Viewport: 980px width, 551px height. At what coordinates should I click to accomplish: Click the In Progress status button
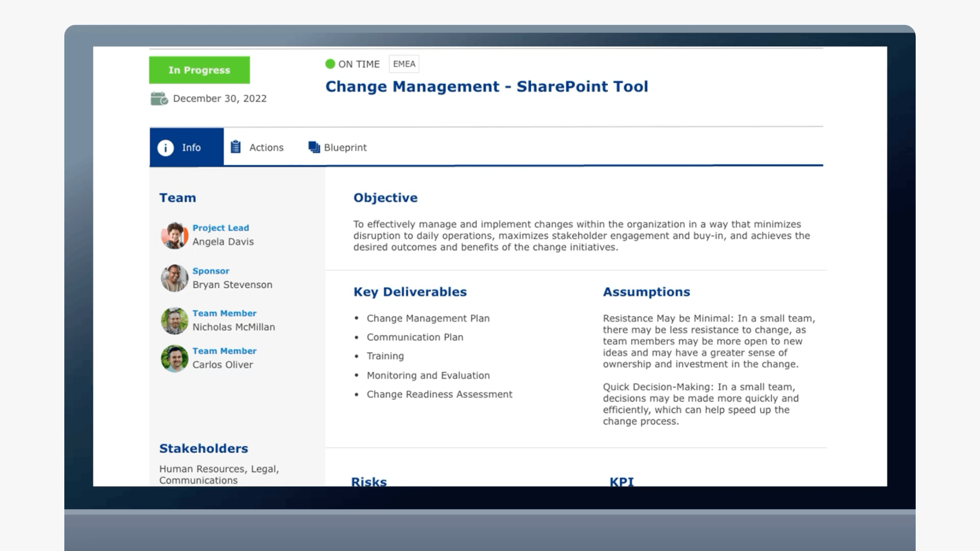point(200,70)
